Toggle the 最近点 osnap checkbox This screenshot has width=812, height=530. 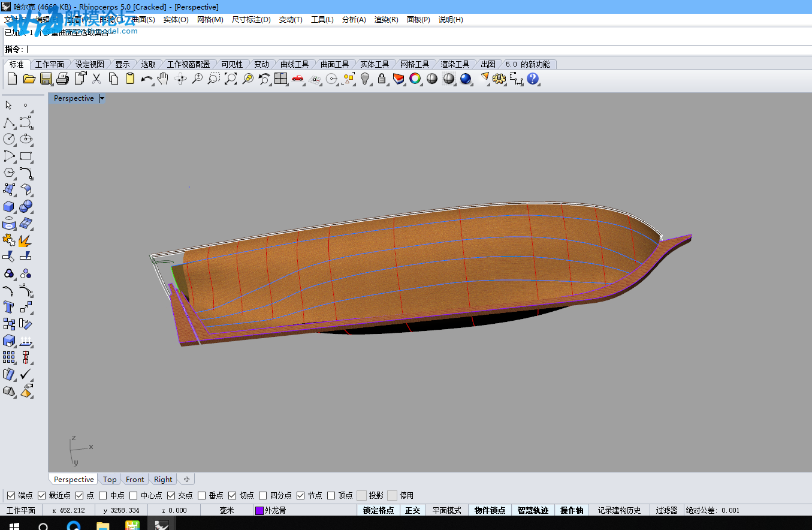(41, 495)
